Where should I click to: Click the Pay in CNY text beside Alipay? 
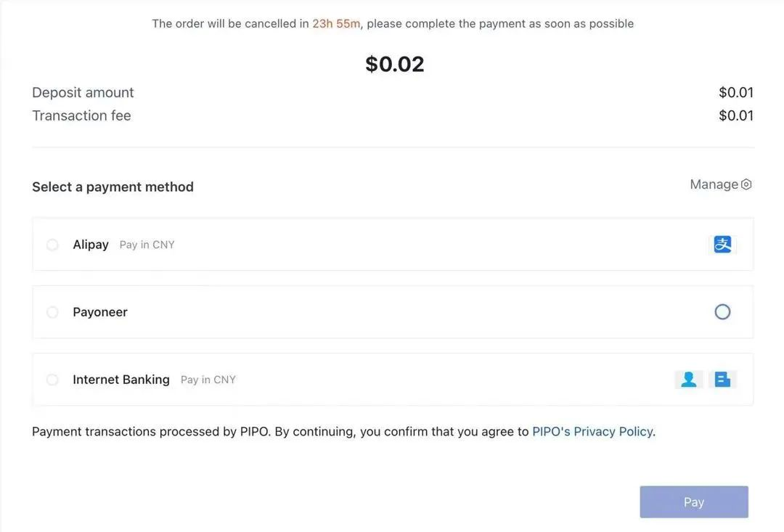point(147,245)
